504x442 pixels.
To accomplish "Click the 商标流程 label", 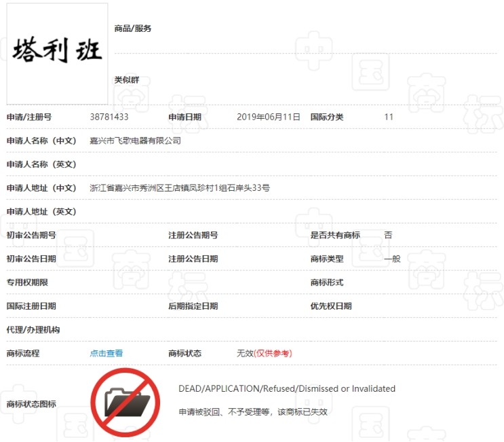I will [23, 353].
